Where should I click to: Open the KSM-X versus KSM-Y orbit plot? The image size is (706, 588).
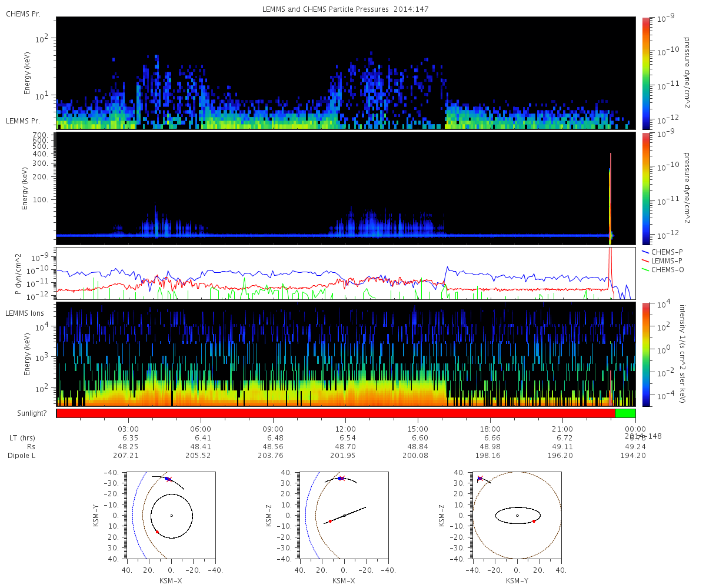coord(171,515)
